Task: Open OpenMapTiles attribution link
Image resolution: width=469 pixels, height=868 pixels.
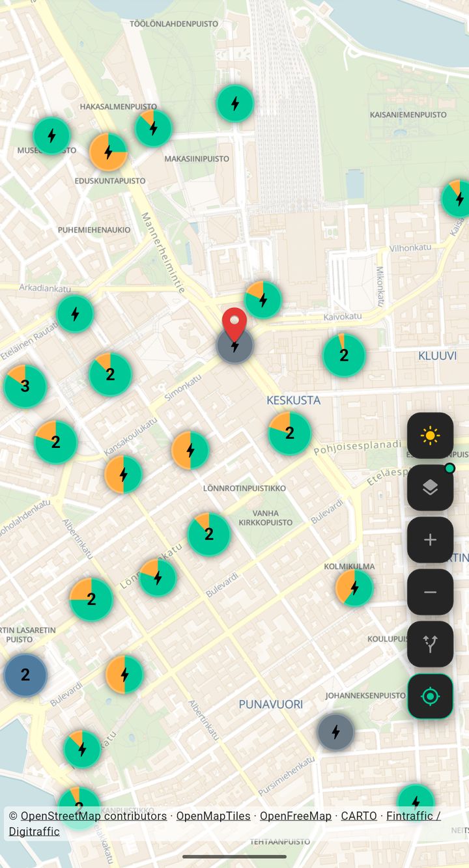Action: pyautogui.click(x=213, y=816)
